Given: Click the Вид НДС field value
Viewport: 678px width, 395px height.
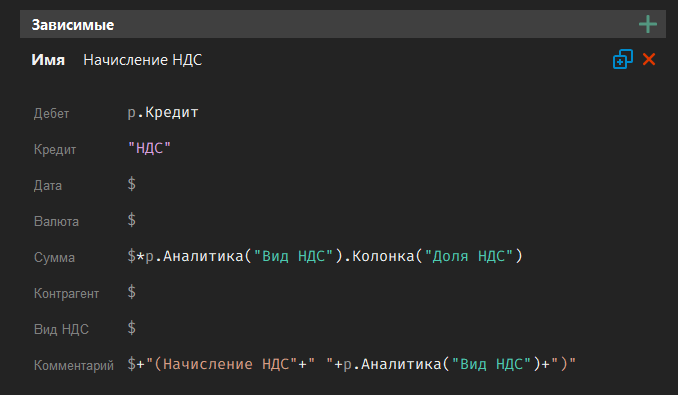Looking at the screenshot, I should pos(132,328).
